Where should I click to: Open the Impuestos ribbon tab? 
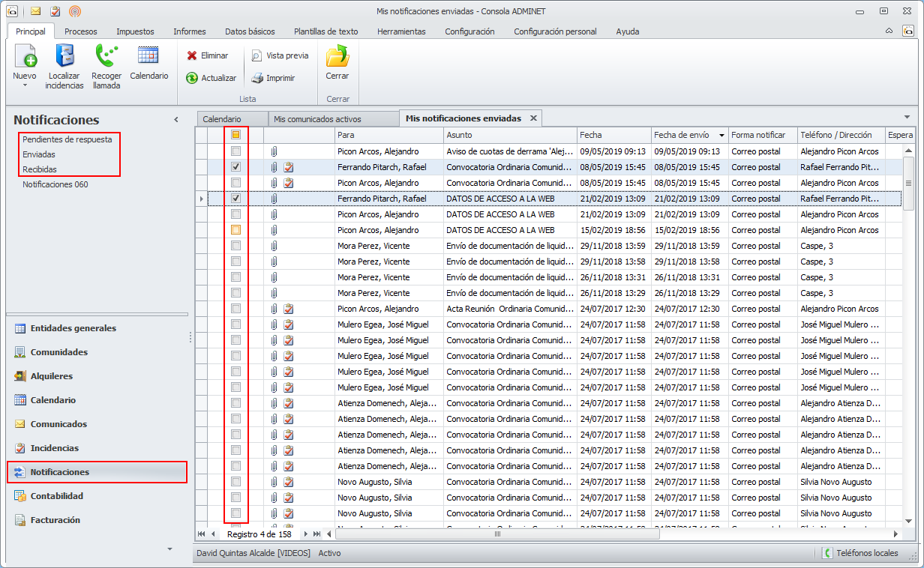point(135,31)
